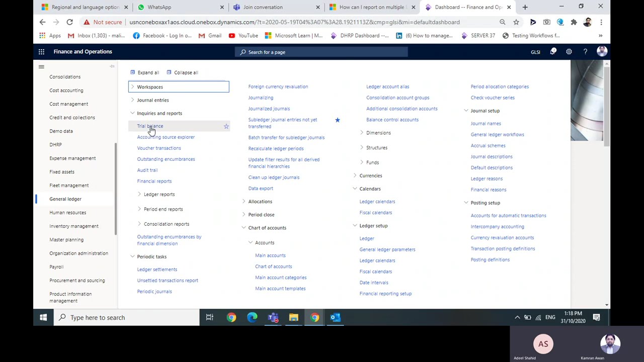
Task: Open the Chrome menu three dots
Action: tap(601, 22)
